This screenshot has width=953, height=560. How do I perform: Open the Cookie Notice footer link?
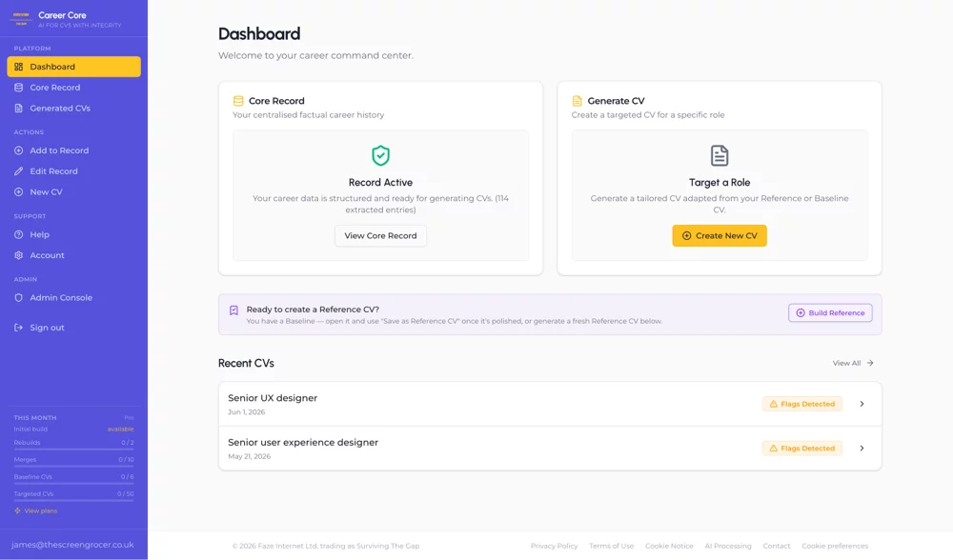(x=669, y=546)
